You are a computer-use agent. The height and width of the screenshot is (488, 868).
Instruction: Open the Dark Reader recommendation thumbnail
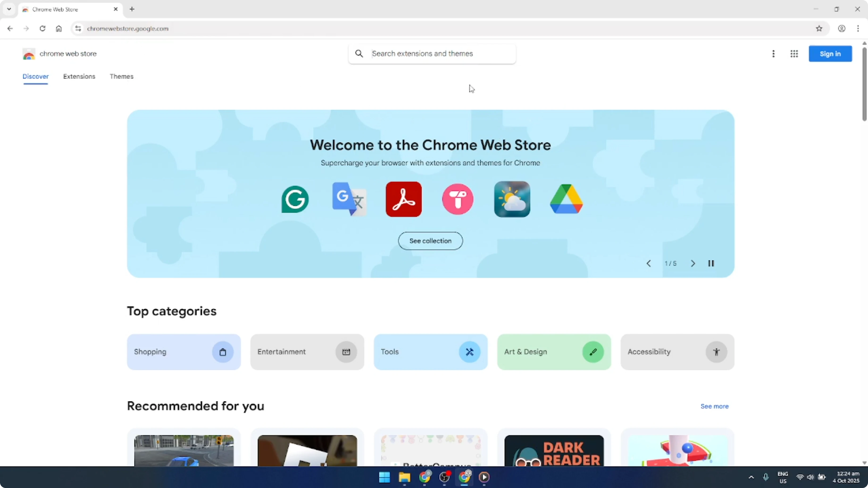click(x=554, y=451)
